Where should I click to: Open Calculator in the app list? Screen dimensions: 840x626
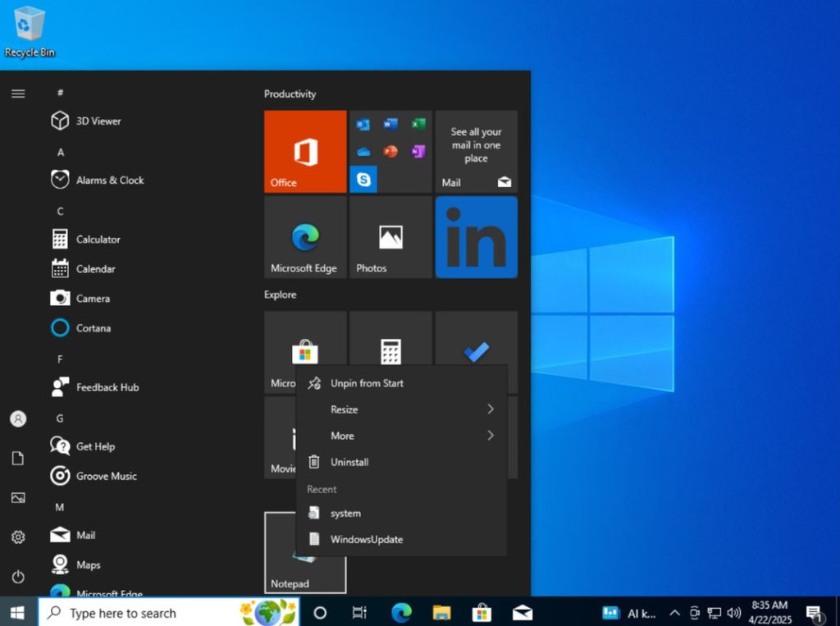(98, 240)
